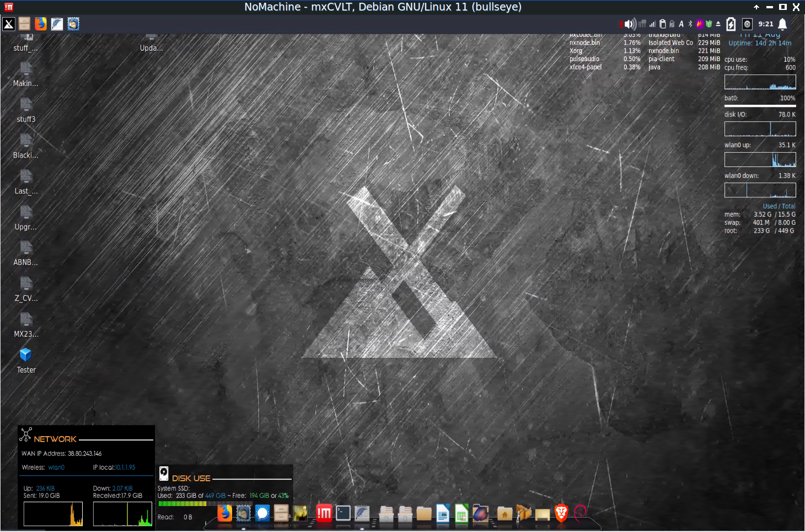Open Signal messenger in the dock
Screen dimensions: 805x532
(x=262, y=514)
